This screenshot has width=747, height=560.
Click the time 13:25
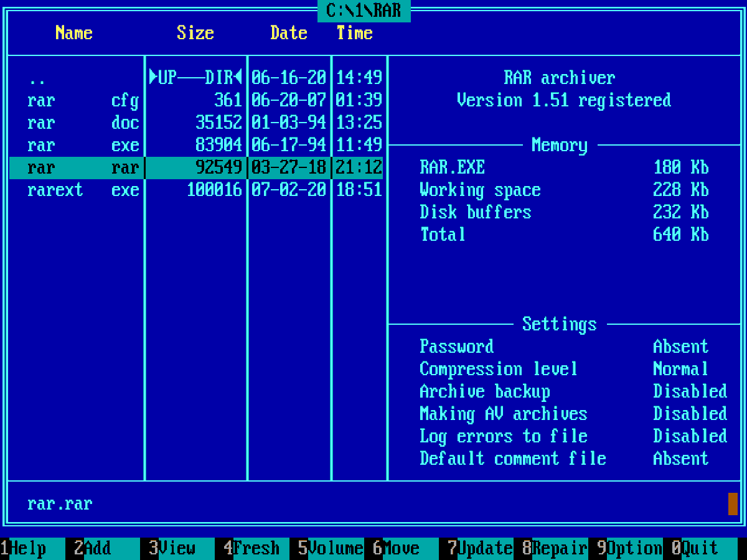(x=359, y=123)
